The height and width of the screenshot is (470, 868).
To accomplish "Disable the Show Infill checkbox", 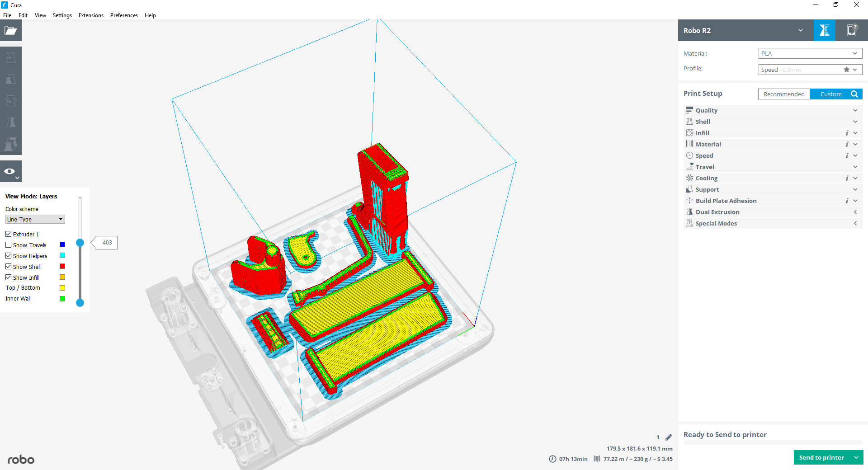I will pyautogui.click(x=8, y=277).
